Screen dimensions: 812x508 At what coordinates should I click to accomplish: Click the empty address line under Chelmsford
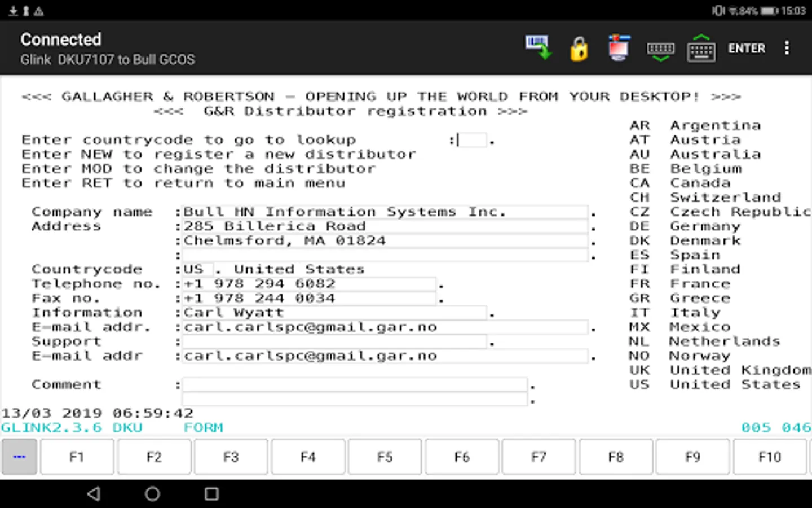385,255
